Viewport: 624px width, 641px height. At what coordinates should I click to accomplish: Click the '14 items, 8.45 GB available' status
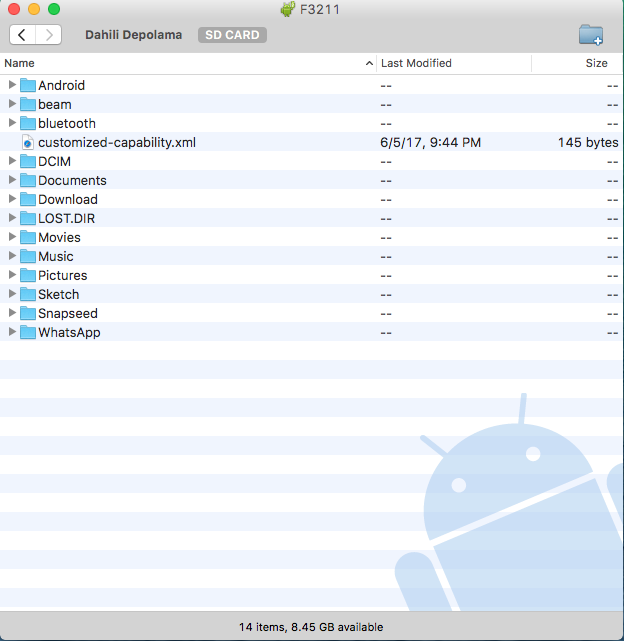pyautogui.click(x=311, y=627)
